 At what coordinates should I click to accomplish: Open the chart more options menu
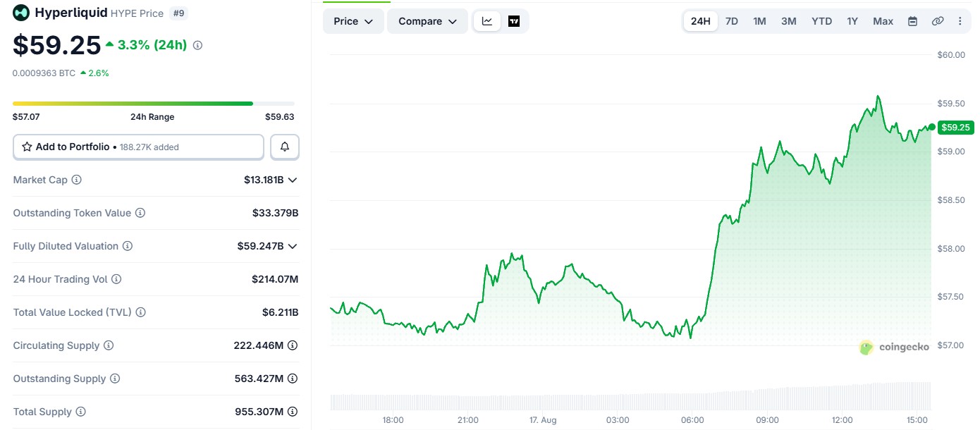[x=960, y=21]
